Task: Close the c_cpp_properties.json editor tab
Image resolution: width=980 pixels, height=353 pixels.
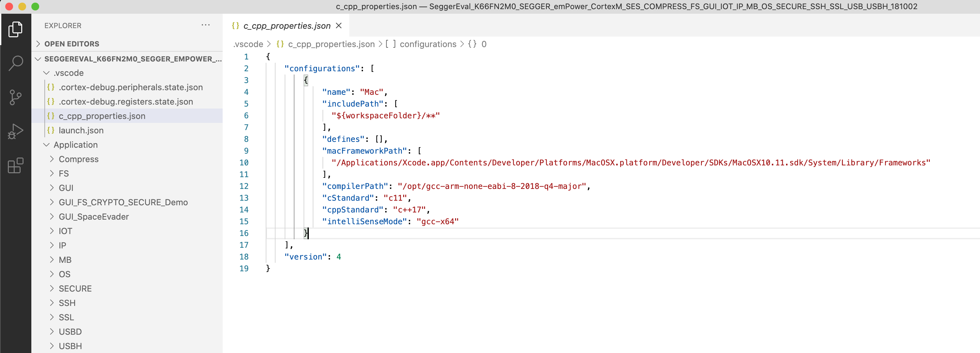Action: tap(339, 25)
